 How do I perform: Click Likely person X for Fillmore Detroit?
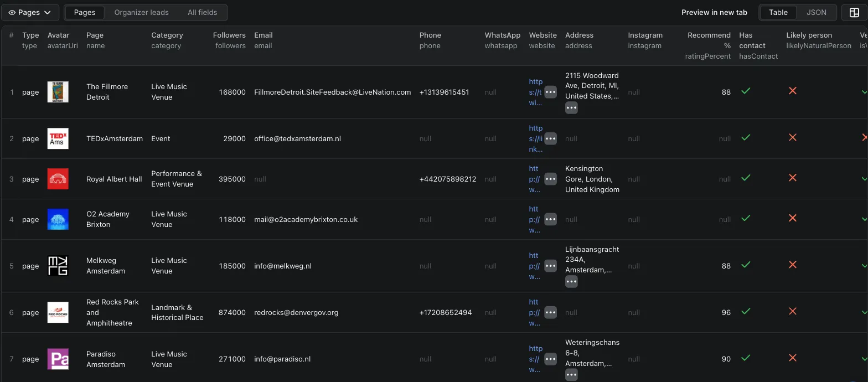pos(793,91)
